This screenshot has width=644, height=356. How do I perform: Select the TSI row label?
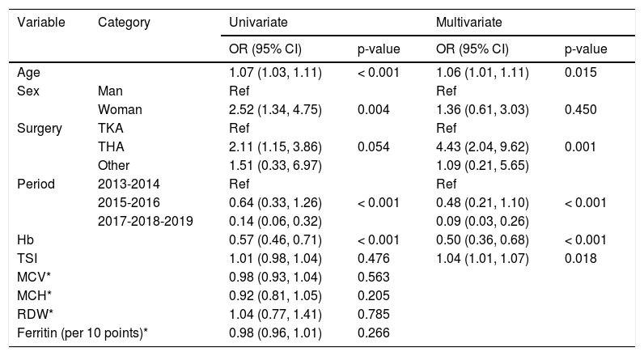coord(27,259)
